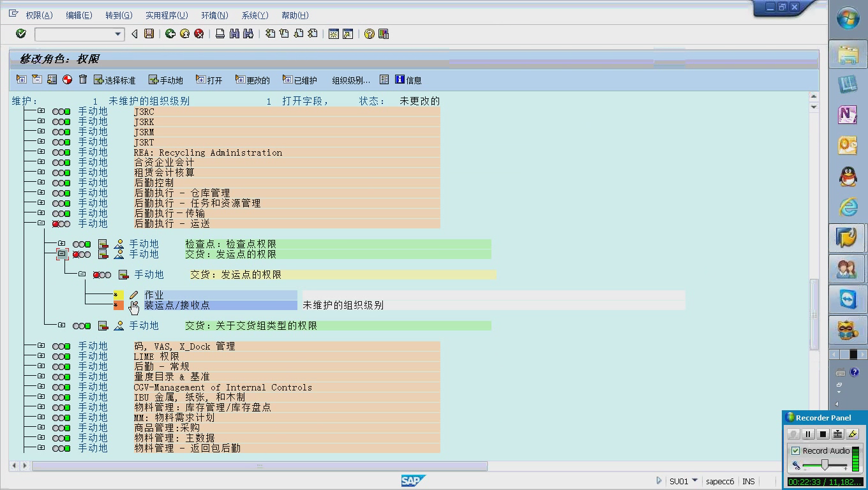This screenshot has height=490, width=868.
Task: Open the 转到(G) menu
Action: point(119,15)
